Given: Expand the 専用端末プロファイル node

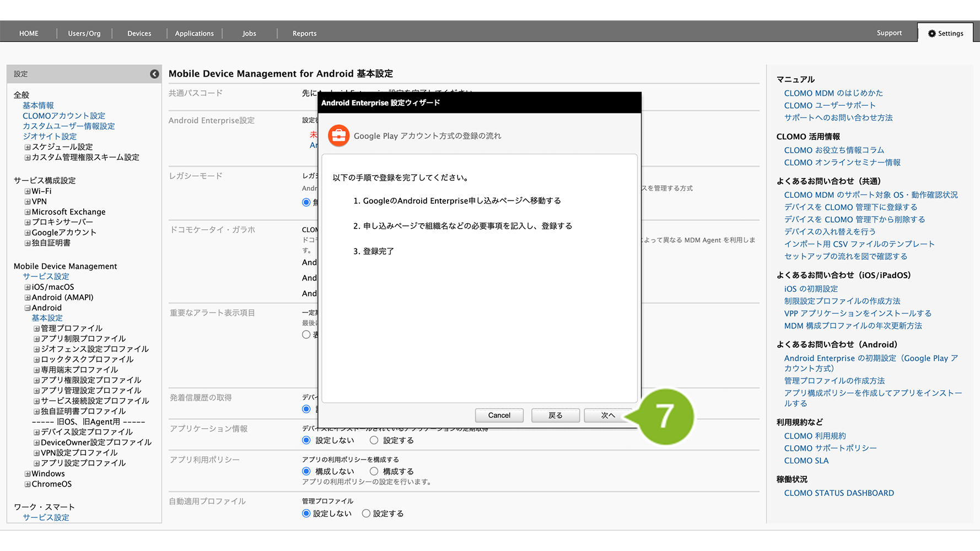Looking at the screenshot, I should pos(36,370).
